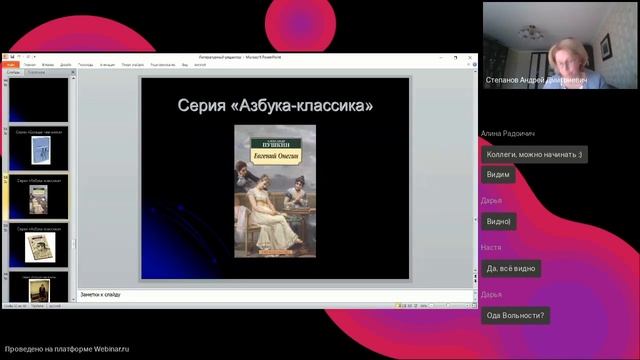The image size is (640, 360).
Task: Click the chat message «Да, всё видно»
Action: [x=511, y=269]
